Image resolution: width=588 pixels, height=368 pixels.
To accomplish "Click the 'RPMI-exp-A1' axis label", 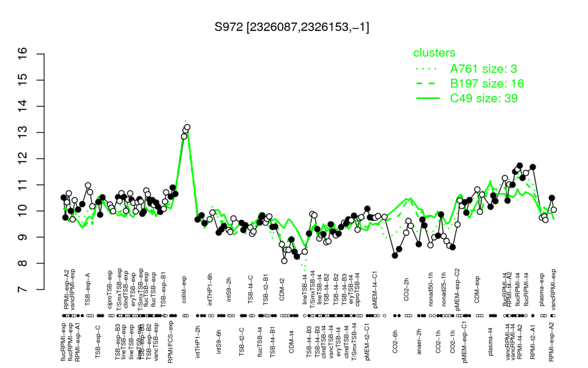I will click(78, 342).
